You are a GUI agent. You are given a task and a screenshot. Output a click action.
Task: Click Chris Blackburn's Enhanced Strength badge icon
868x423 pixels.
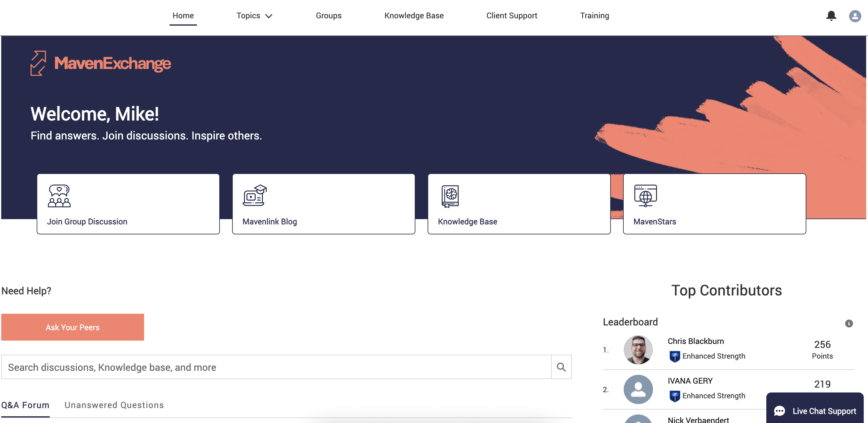pos(675,356)
